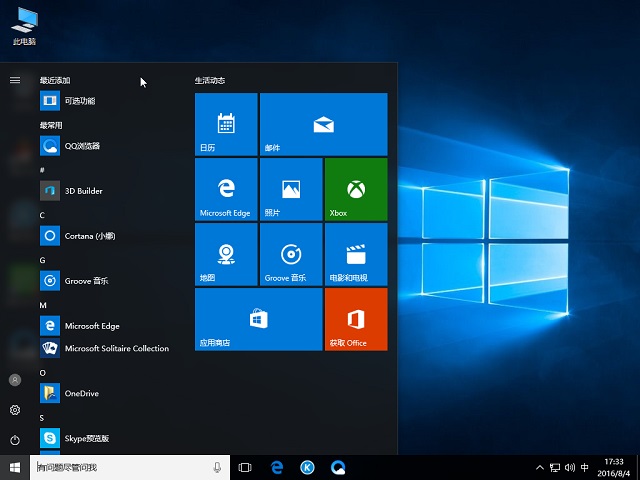The width and height of the screenshot is (640, 480).
Task: Click the orange 获取 Office tile
Action: click(356, 319)
